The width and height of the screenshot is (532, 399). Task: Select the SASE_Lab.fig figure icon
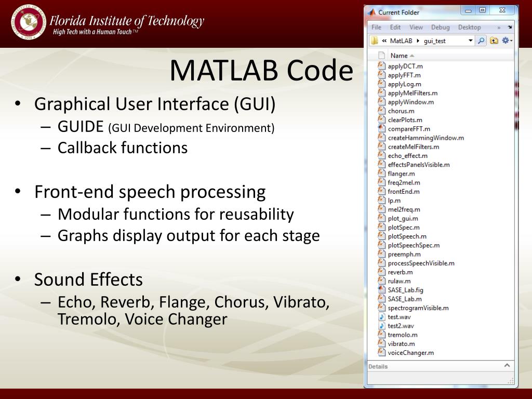382,289
